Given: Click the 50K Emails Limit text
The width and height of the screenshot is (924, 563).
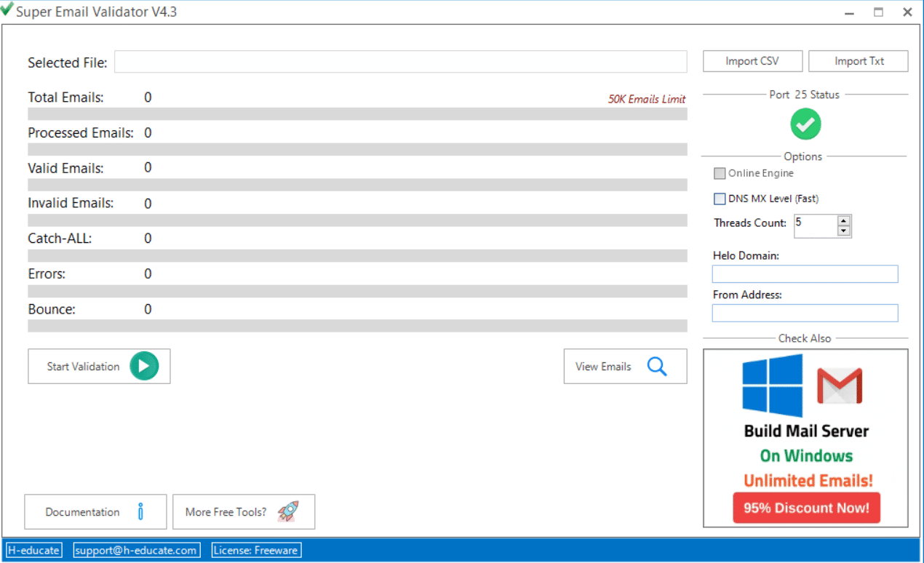Looking at the screenshot, I should point(647,99).
